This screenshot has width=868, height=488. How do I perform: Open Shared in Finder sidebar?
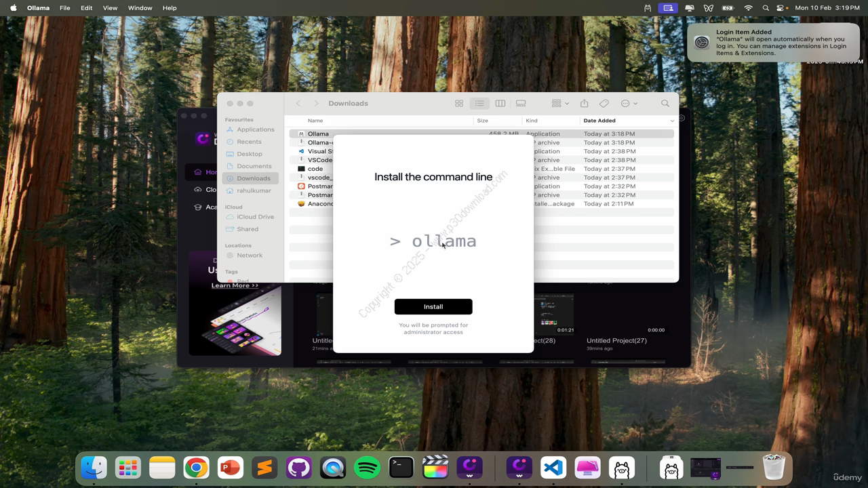(242, 229)
